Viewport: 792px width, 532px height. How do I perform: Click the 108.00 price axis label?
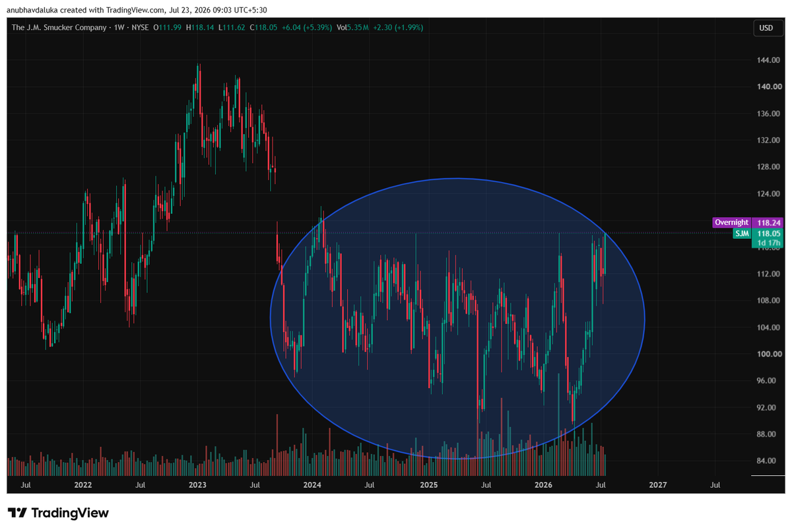click(767, 301)
